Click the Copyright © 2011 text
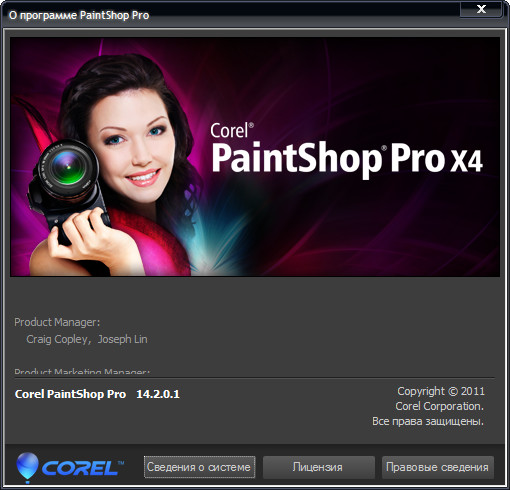The height and width of the screenshot is (490, 510). pyautogui.click(x=441, y=391)
